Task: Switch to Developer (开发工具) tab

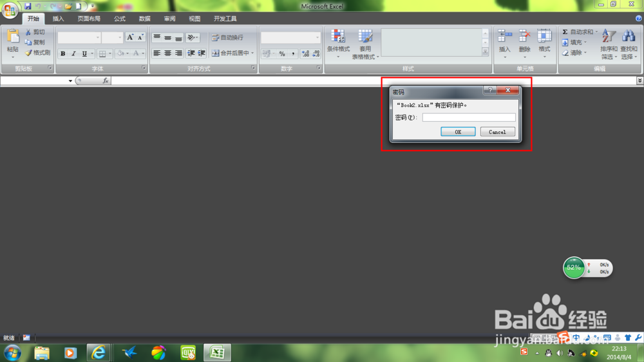Action: pos(225,19)
